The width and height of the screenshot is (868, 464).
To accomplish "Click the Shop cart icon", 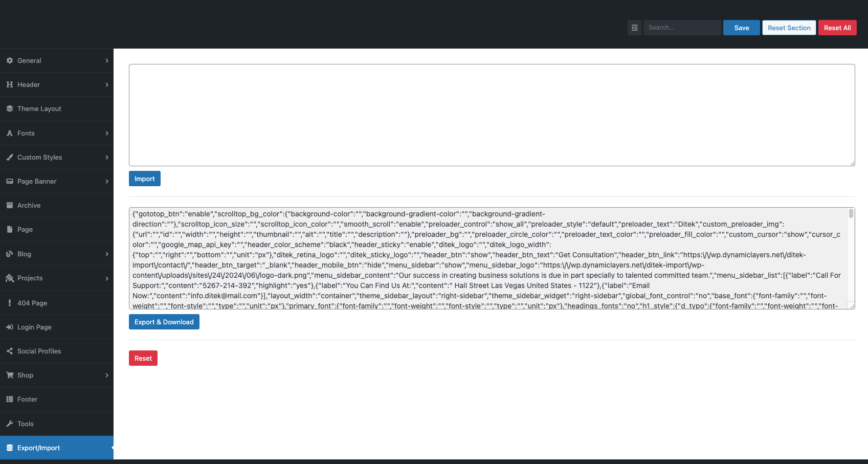I will pos(10,375).
